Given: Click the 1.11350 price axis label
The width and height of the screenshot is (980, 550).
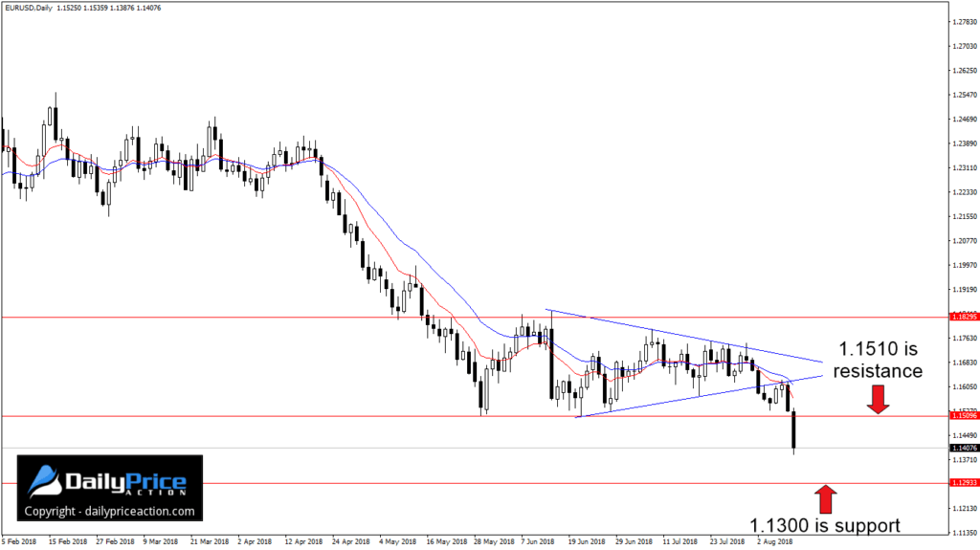Looking at the screenshot, I should tap(965, 533).
